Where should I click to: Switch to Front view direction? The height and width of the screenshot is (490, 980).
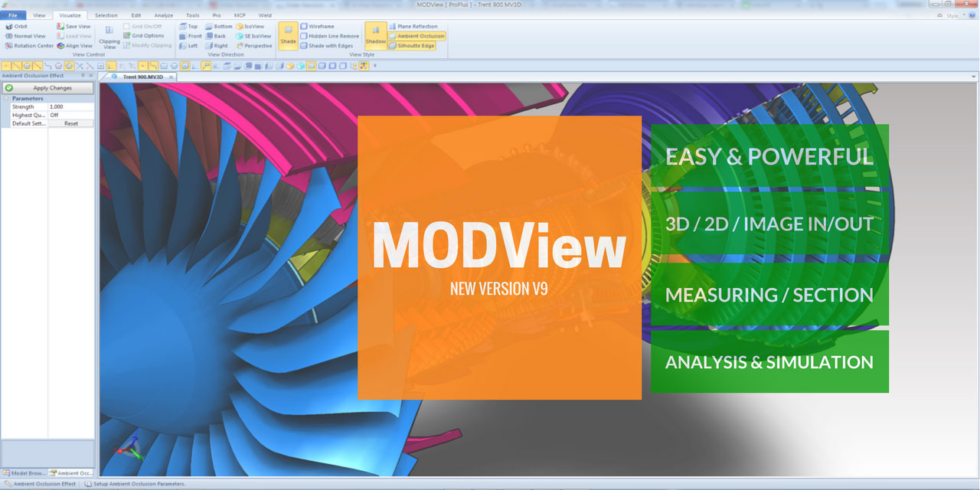pyautogui.click(x=190, y=36)
